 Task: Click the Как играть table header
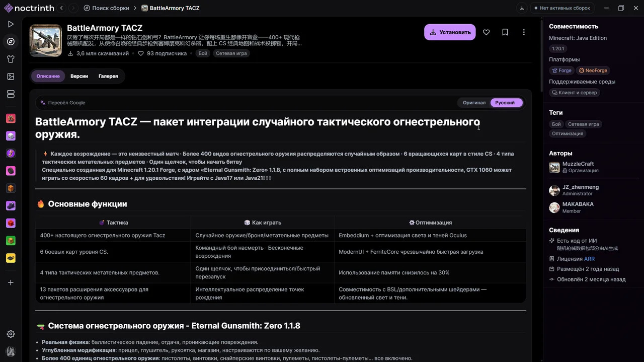point(262,223)
